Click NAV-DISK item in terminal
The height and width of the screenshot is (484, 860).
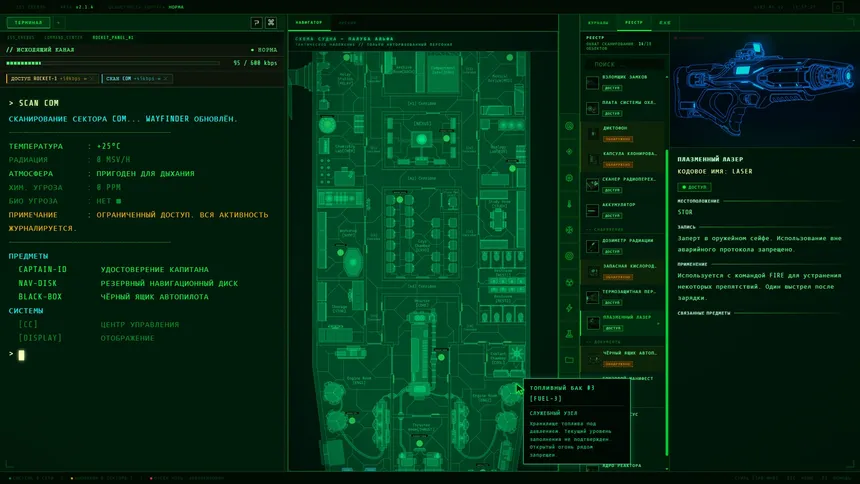pyautogui.click(x=37, y=283)
